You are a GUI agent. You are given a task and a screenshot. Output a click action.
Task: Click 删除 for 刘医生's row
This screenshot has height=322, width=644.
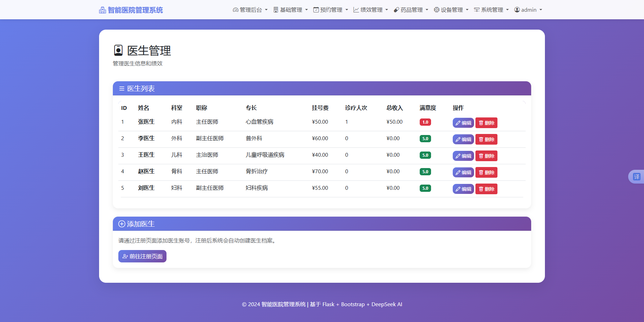(x=486, y=189)
